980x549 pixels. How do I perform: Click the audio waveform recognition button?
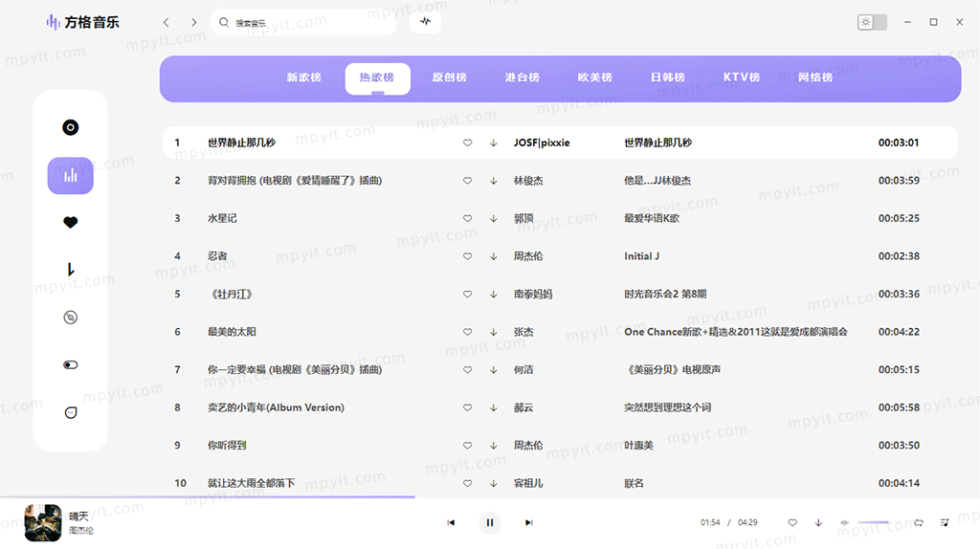tap(426, 22)
